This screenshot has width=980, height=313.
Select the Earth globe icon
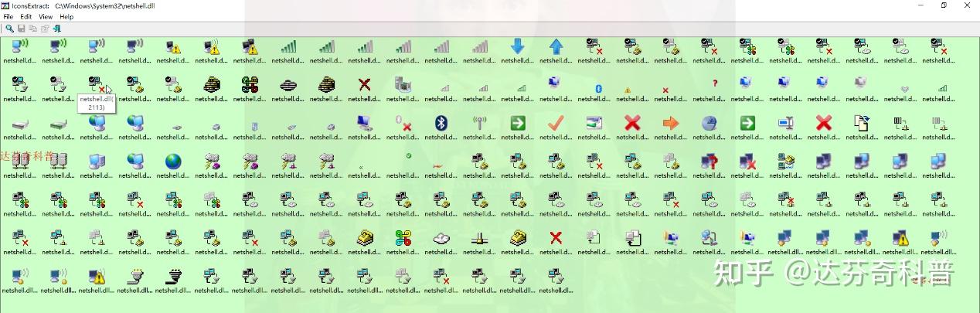pyautogui.click(x=173, y=161)
